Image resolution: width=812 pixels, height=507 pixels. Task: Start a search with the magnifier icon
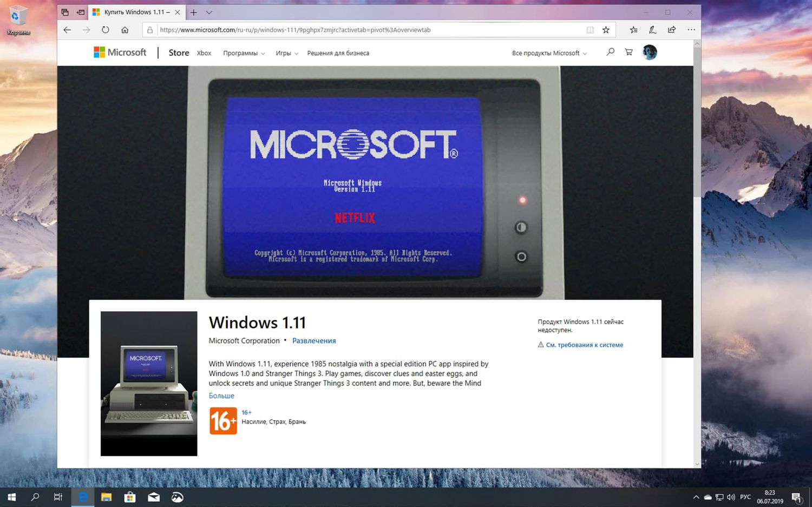(x=610, y=52)
